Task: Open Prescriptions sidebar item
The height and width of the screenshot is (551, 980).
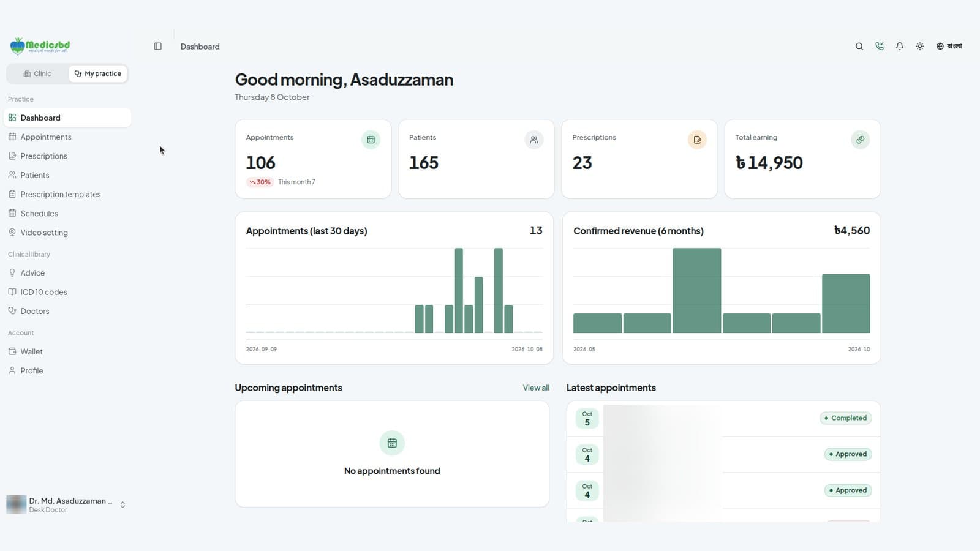Action: tap(67, 156)
